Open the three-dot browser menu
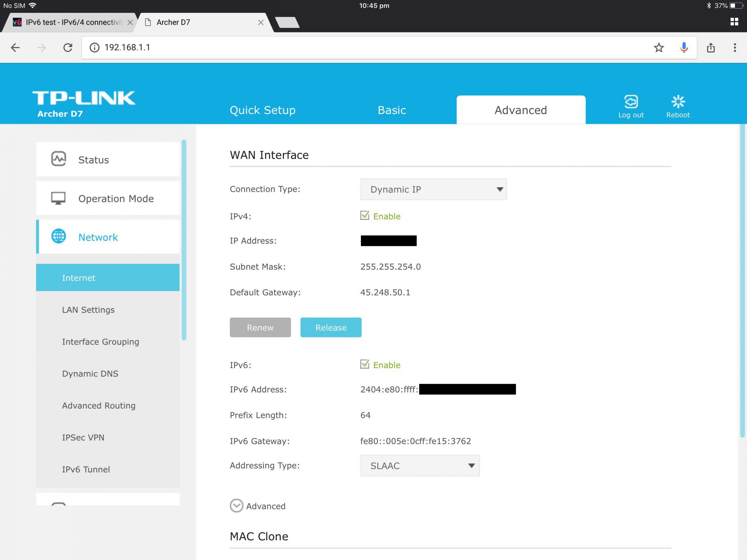 pos(734,48)
